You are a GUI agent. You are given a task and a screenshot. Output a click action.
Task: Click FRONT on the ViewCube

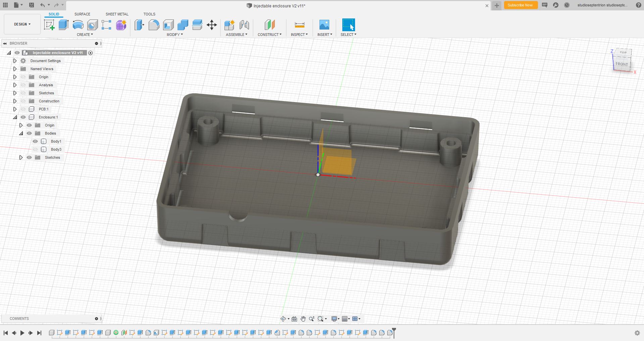point(622,64)
